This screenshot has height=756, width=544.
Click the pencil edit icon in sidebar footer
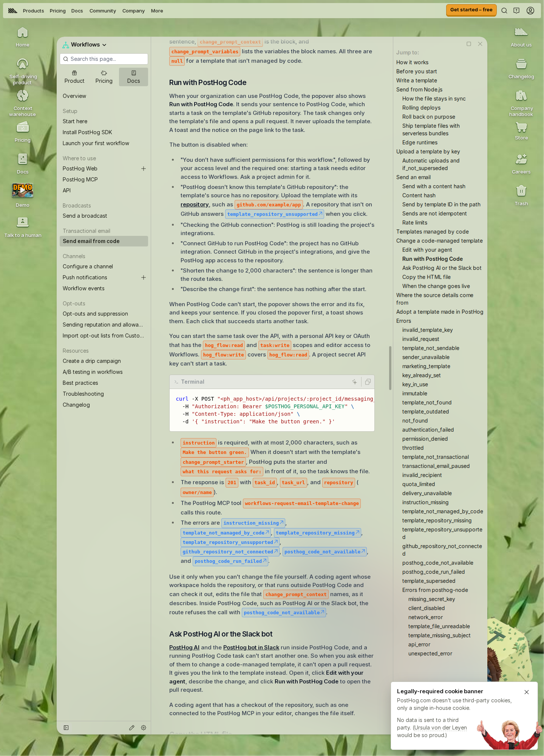(132, 728)
